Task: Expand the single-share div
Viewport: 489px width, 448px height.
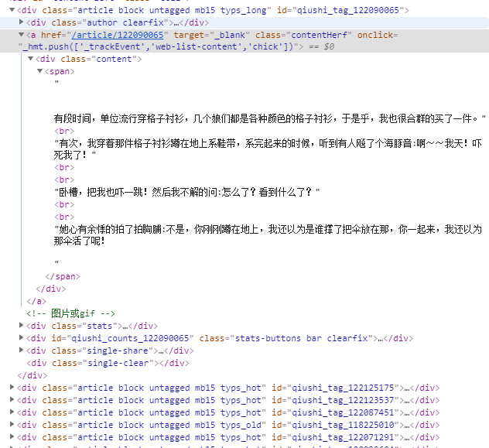Action: 21,350
